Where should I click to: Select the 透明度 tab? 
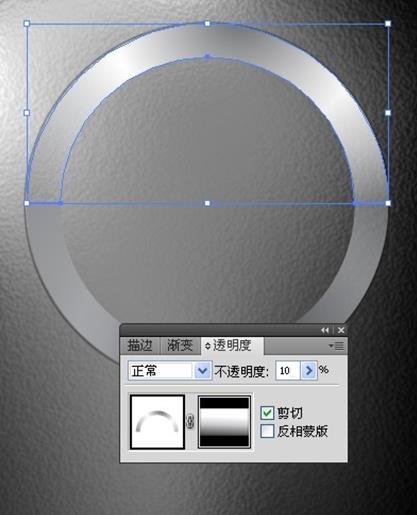(x=232, y=345)
